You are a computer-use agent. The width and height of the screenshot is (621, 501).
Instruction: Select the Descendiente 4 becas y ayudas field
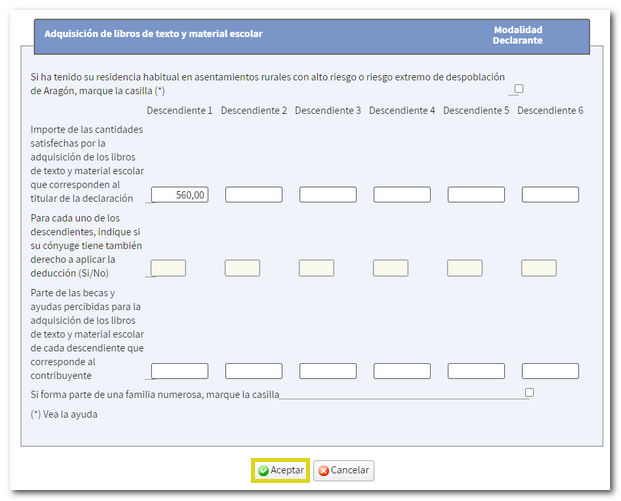point(402,371)
